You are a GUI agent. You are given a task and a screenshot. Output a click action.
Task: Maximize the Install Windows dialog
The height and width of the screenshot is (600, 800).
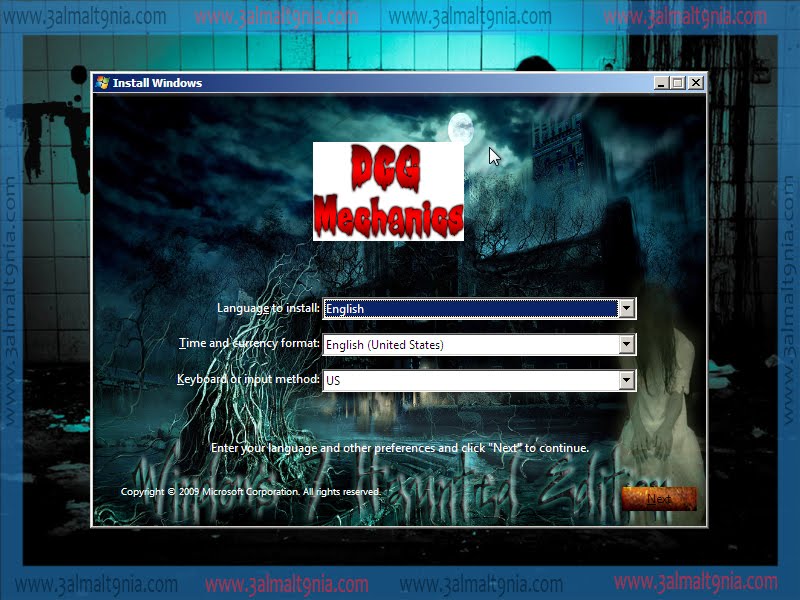point(678,83)
